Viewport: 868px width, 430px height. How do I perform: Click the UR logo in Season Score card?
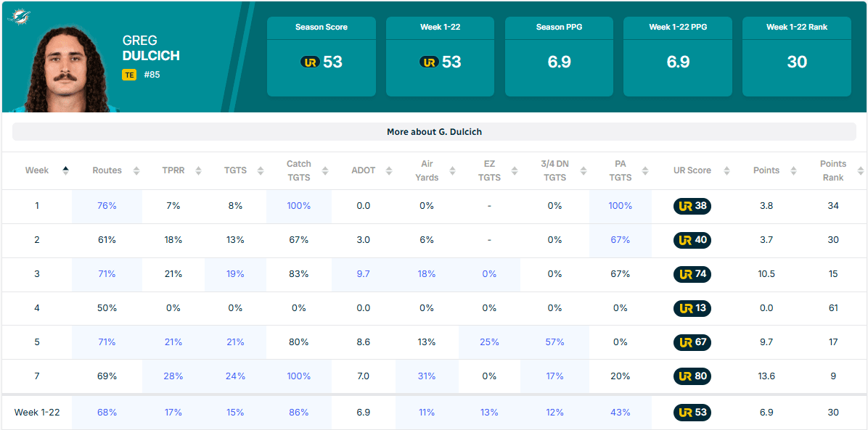[x=310, y=62]
